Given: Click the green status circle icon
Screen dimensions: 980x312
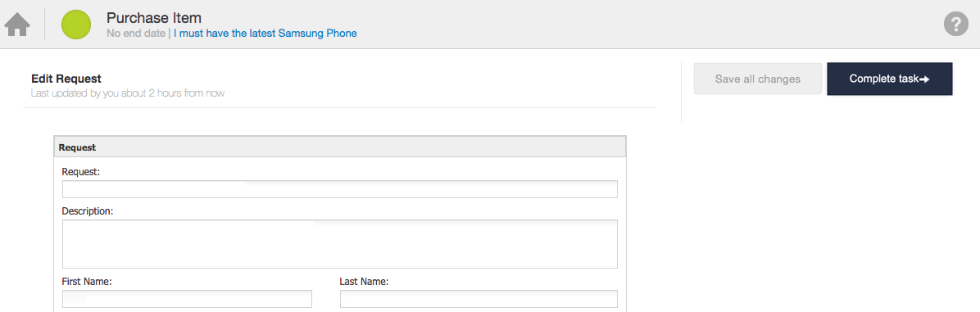Looking at the screenshot, I should [x=76, y=25].
